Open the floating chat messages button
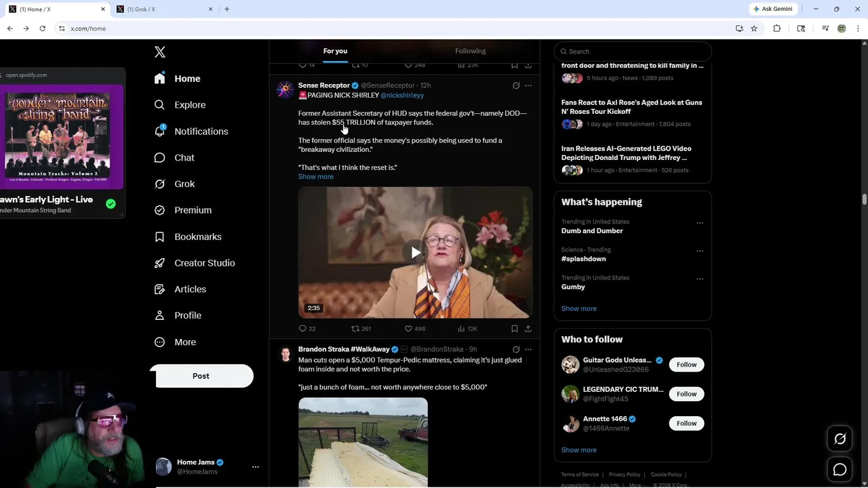The width and height of the screenshot is (868, 488). pyautogui.click(x=840, y=469)
